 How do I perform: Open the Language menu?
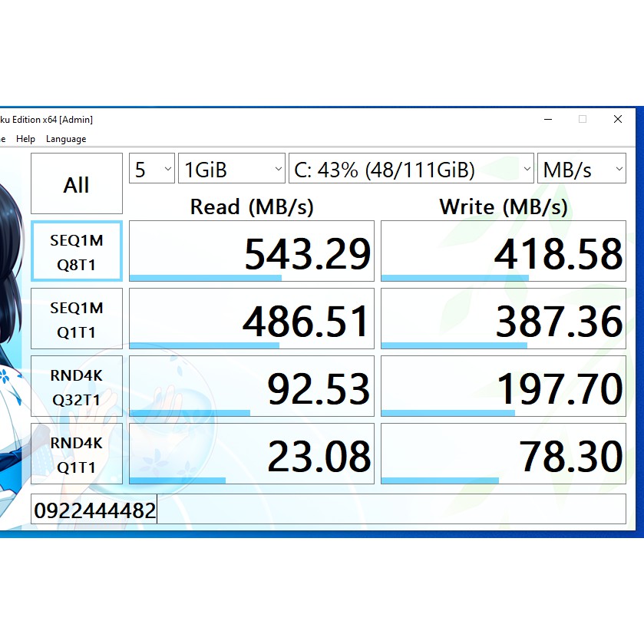click(65, 139)
